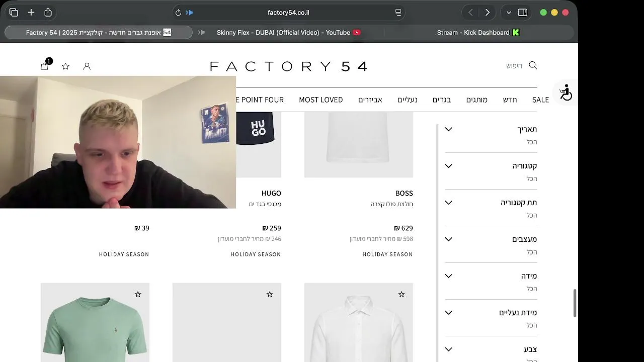The image size is (644, 362).
Task: Open the user account icon
Action: [x=87, y=66]
